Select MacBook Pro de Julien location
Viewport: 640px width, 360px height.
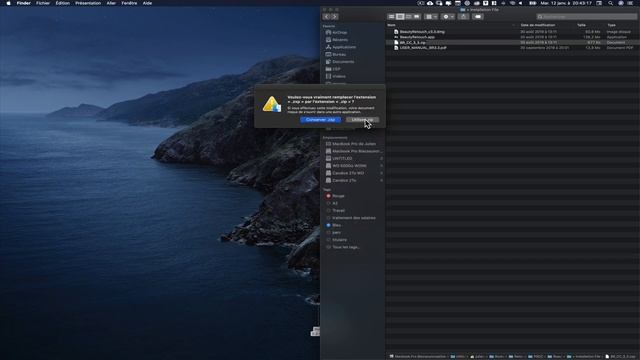pyautogui.click(x=353, y=144)
